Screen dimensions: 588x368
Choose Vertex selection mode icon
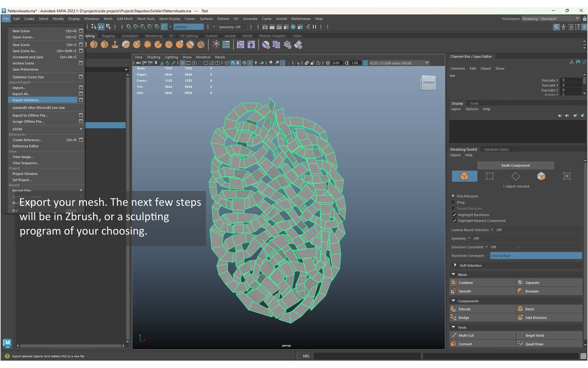tap(490, 176)
